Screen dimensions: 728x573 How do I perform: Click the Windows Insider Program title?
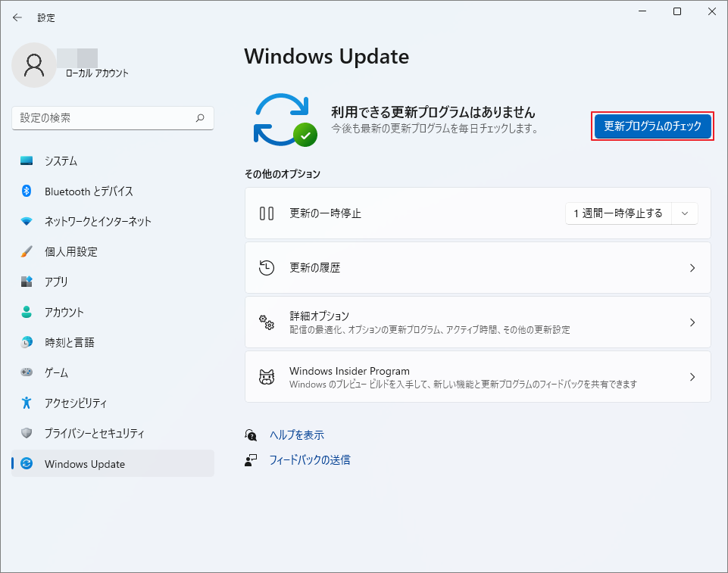click(350, 371)
